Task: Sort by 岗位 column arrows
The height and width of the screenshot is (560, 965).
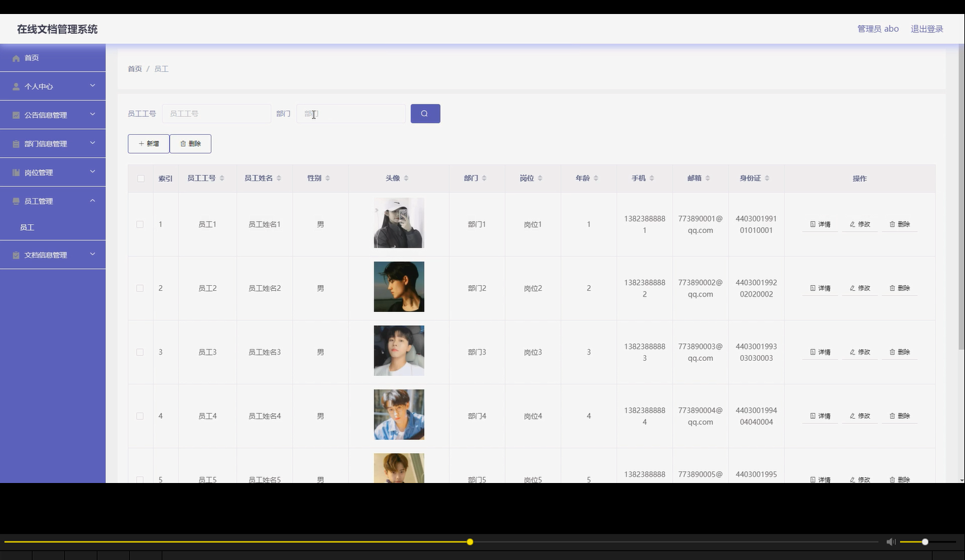Action: pyautogui.click(x=540, y=178)
